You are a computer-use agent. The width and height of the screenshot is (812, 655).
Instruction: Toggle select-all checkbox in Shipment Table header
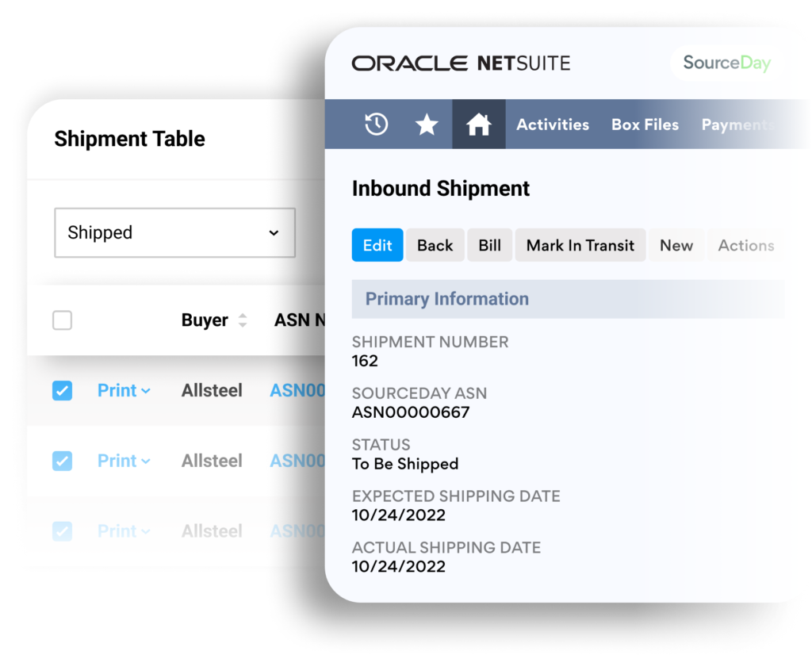pyautogui.click(x=62, y=320)
